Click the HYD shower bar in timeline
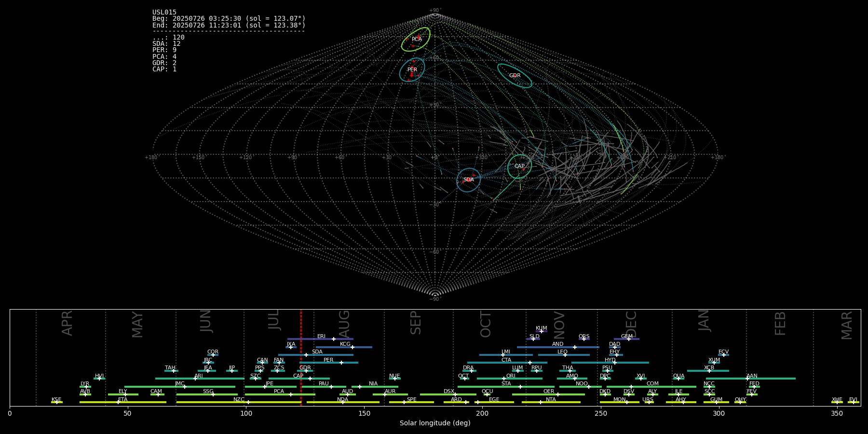Screen dimensions: 868x434 pos(610,363)
